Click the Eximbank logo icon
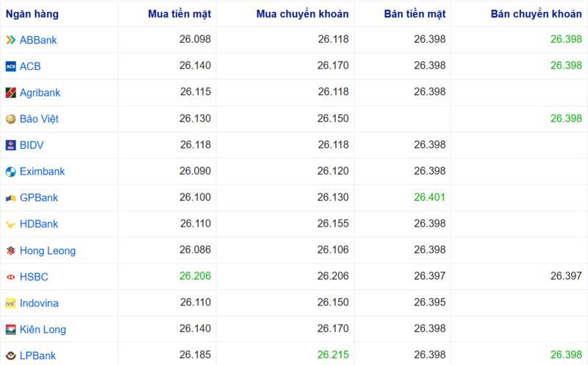Viewport: 588px width, 365px height. pos(10,171)
